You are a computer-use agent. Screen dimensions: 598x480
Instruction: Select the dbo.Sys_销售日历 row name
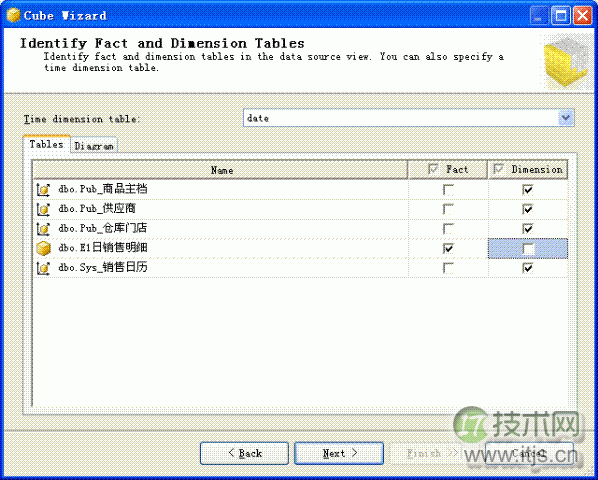click(x=103, y=268)
